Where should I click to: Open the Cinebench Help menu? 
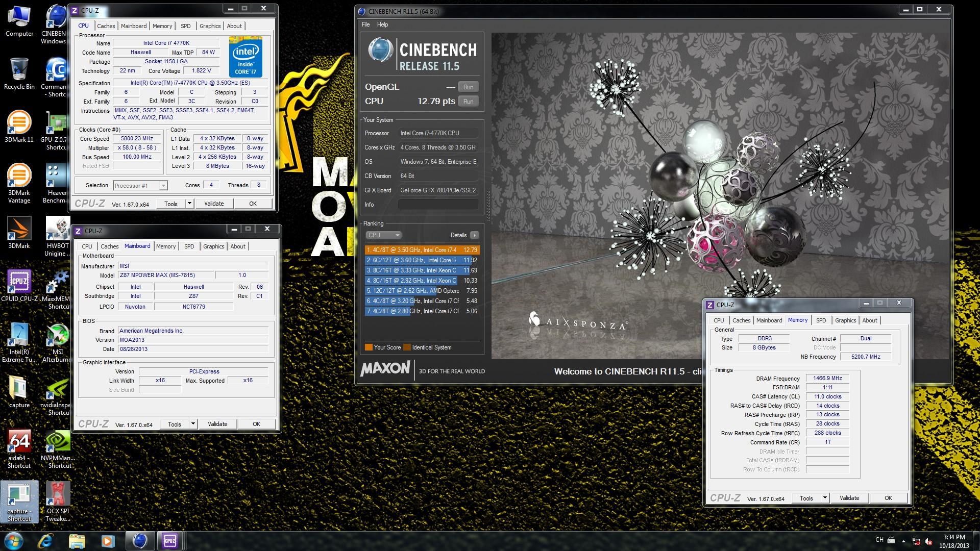point(383,24)
